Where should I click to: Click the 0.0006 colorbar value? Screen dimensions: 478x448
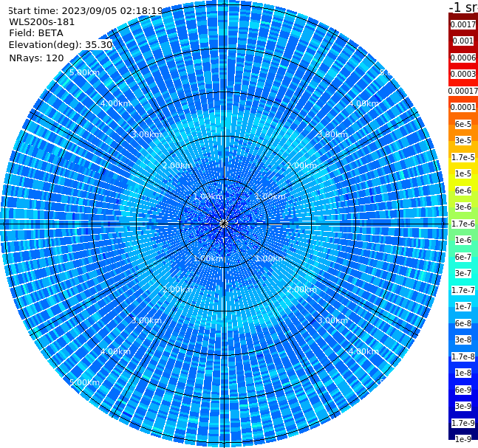coord(463,58)
